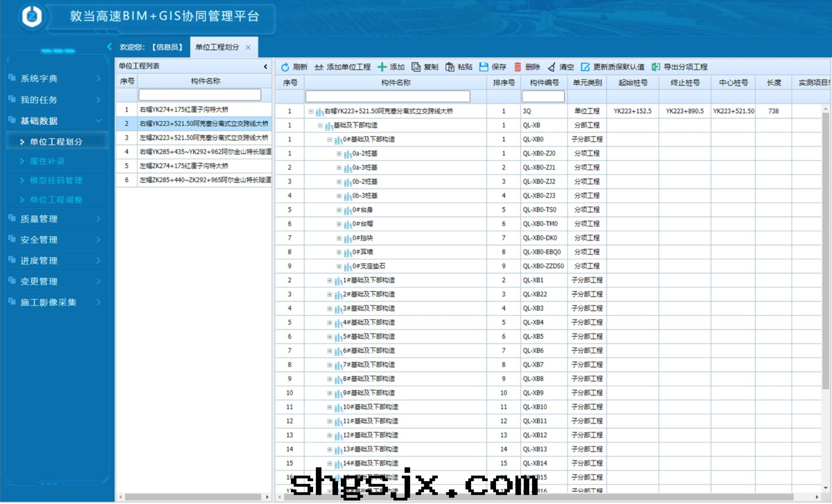Viewport: 832px width, 504px height.
Task: Click the Refresh (刷新) toolbar icon
Action: tap(285, 67)
